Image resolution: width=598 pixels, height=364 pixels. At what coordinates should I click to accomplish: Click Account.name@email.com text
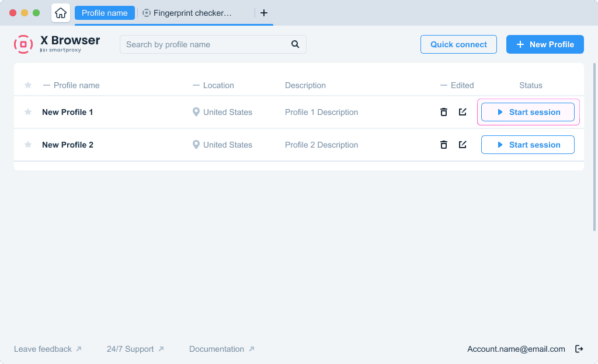516,349
